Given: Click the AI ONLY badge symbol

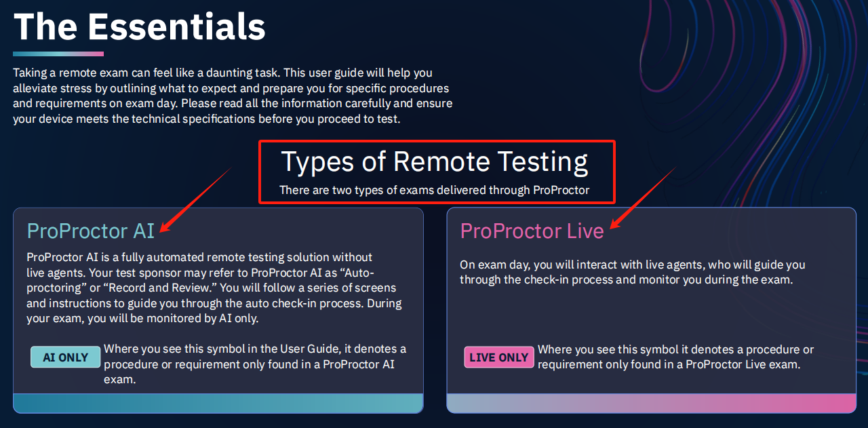Looking at the screenshot, I should coord(65,357).
